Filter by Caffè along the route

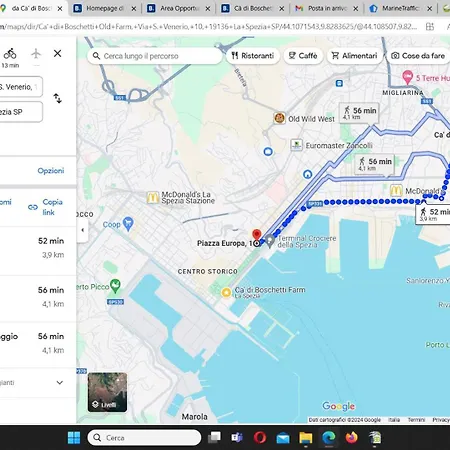tap(303, 56)
